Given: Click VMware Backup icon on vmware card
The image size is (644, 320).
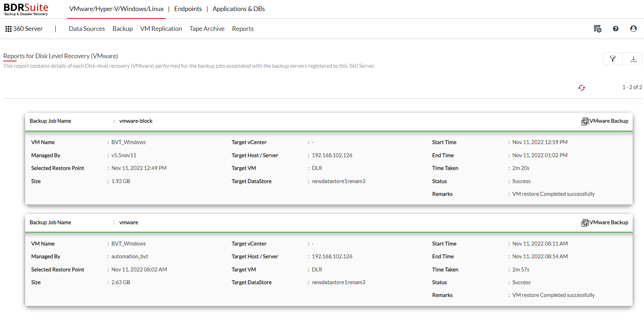Looking at the screenshot, I should 585,223.
